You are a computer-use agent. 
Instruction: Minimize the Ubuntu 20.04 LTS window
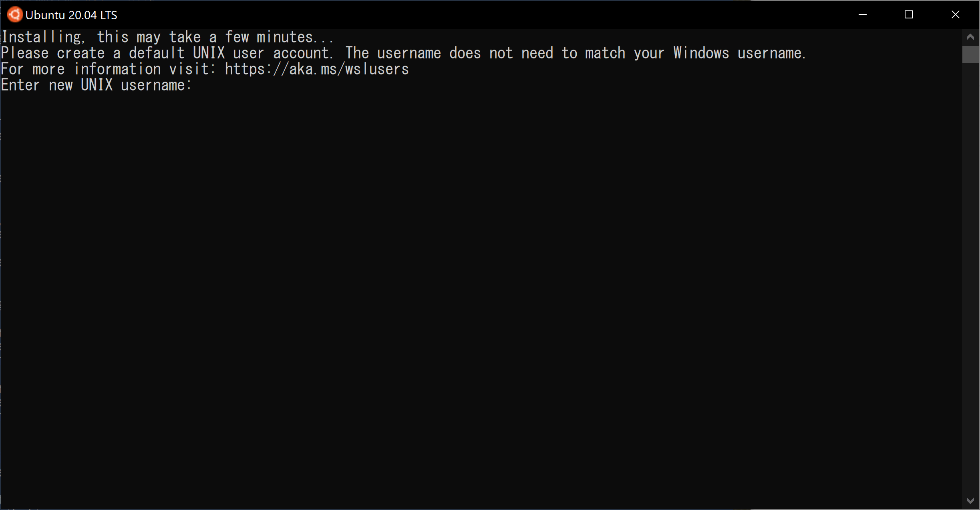863,15
